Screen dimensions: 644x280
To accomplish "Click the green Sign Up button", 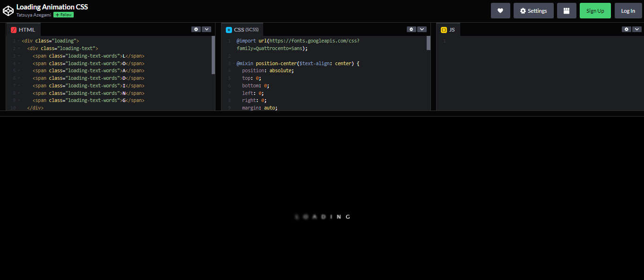I will click(x=595, y=11).
